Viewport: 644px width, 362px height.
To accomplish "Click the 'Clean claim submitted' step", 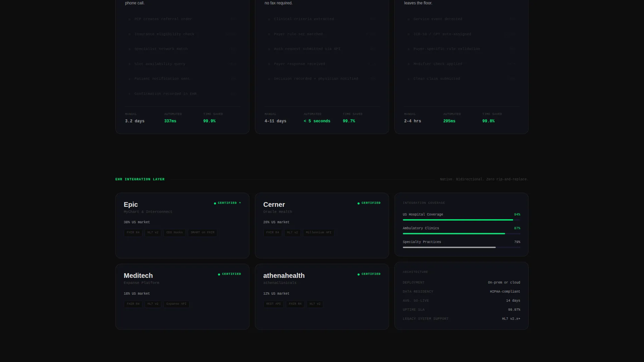I will [x=437, y=79].
